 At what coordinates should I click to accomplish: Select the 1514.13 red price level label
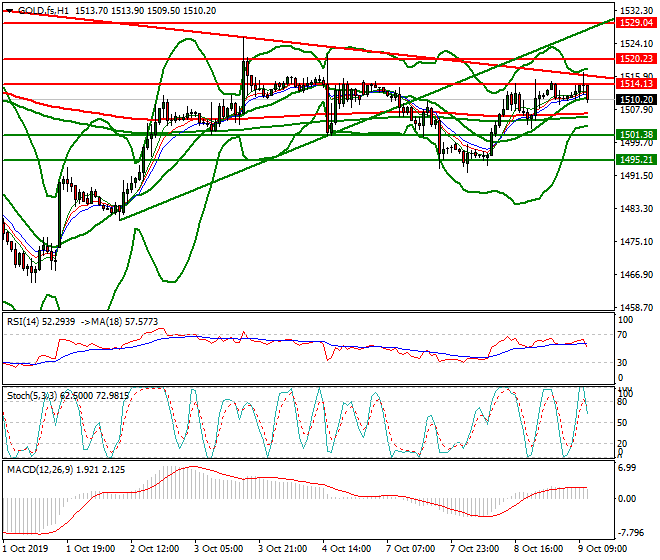tap(636, 84)
